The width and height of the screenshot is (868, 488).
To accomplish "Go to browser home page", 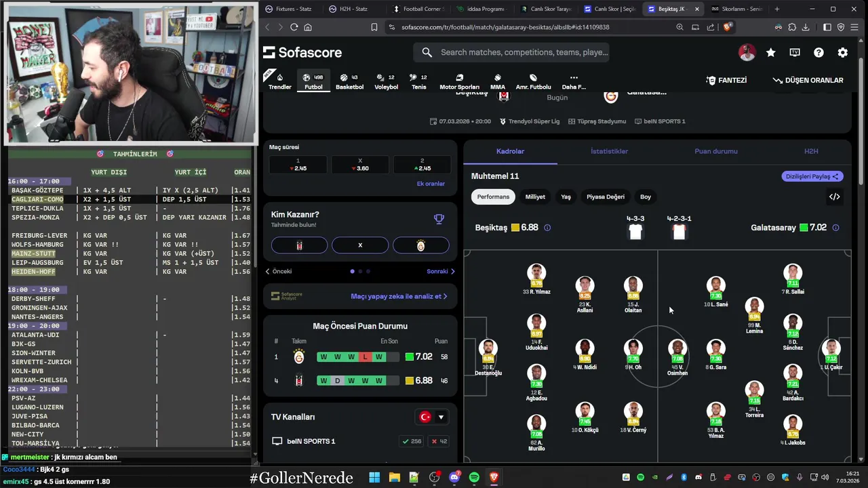I will tap(308, 27).
